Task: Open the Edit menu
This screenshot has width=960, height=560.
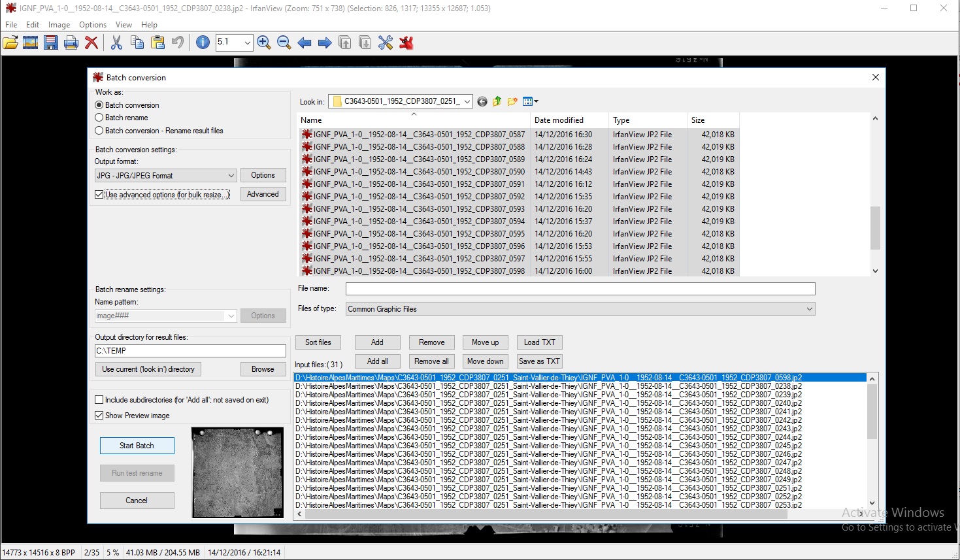Action: tap(33, 25)
